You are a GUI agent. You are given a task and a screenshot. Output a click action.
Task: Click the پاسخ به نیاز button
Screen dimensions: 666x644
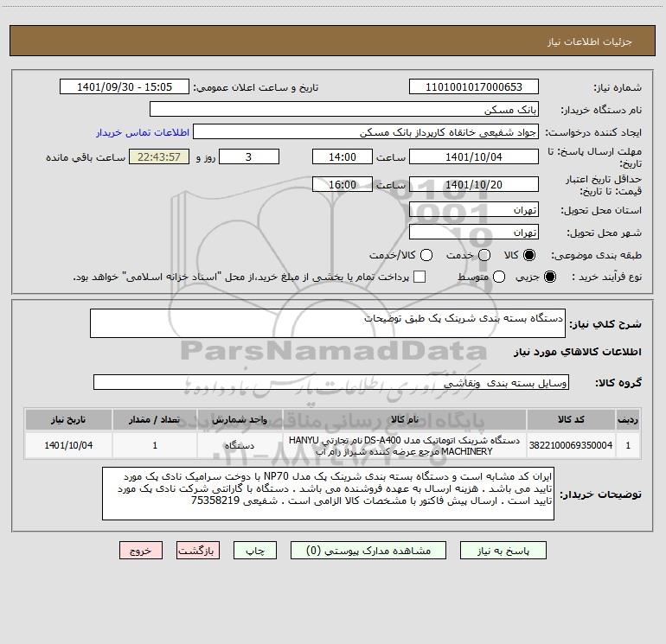coord(503,550)
